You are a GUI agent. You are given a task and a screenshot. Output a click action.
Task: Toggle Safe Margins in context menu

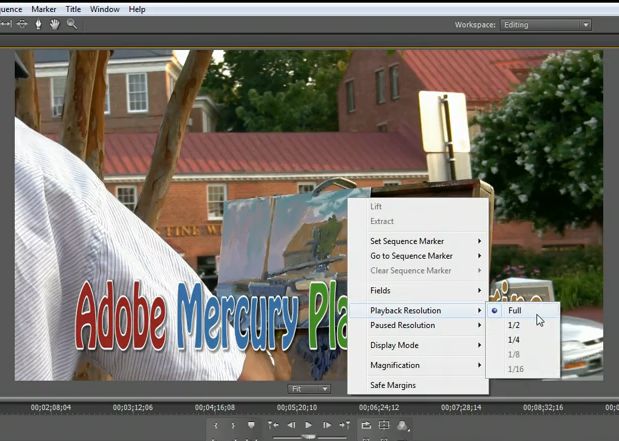click(x=418, y=385)
